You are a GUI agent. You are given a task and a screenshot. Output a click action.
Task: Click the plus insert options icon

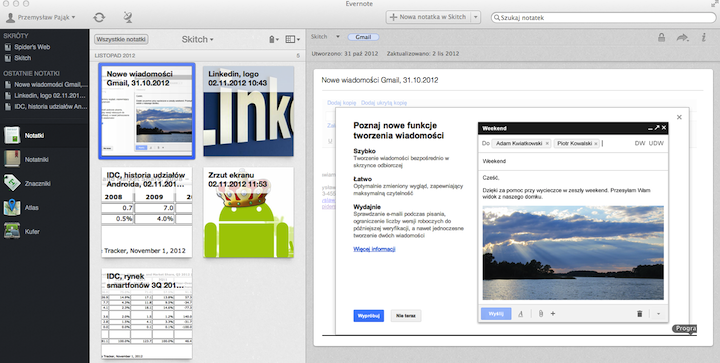click(553, 314)
